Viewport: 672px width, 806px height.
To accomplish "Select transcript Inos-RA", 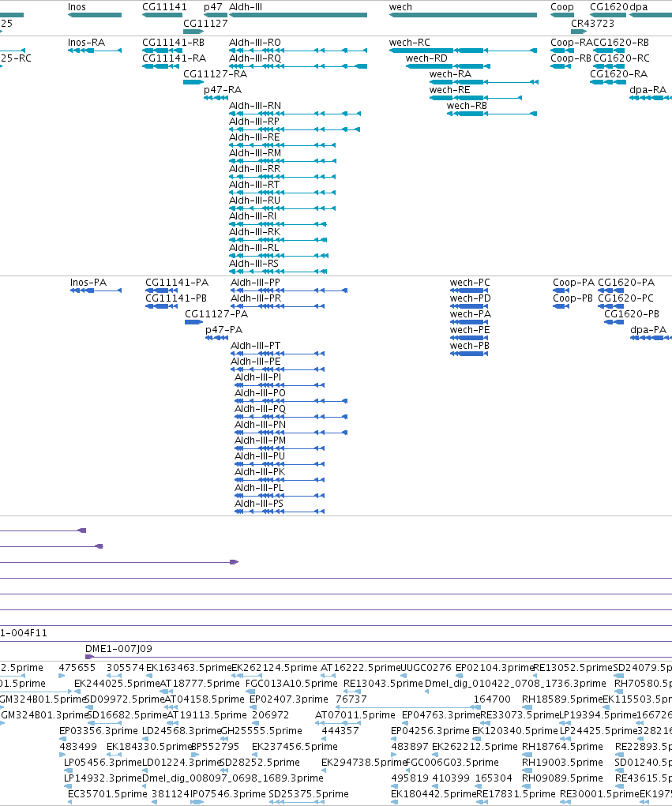I will (x=95, y=51).
